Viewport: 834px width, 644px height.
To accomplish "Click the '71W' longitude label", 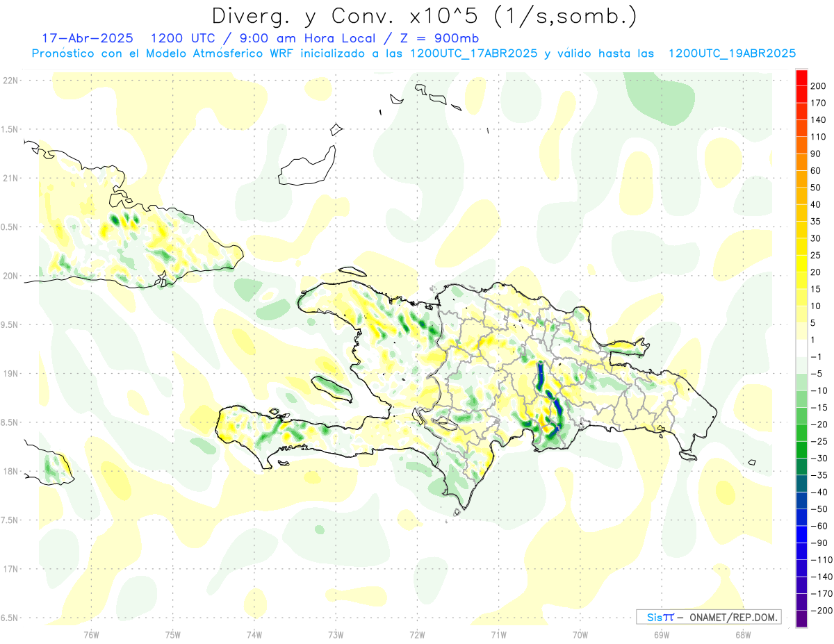I will (499, 634).
